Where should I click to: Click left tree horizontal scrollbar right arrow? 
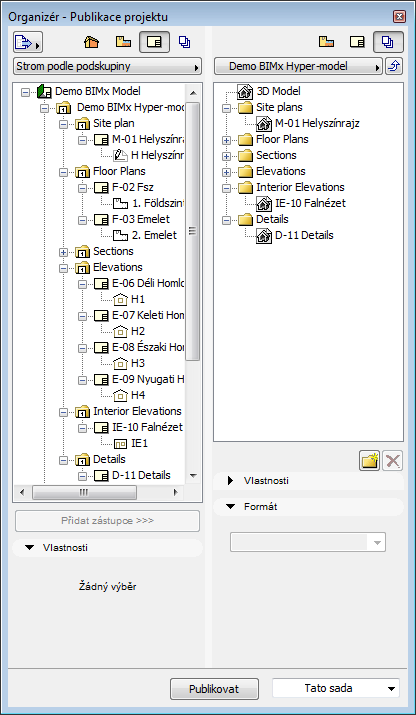tap(175, 492)
